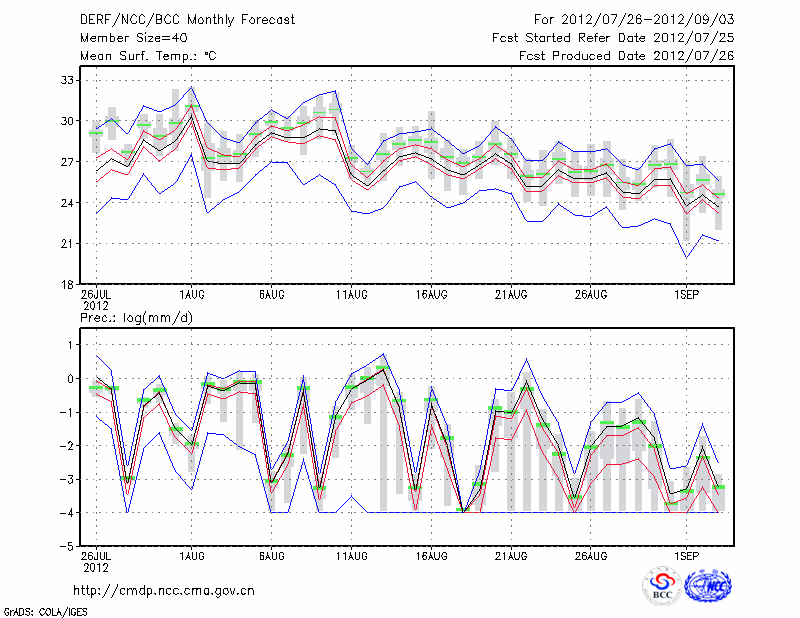Click the 18 tick on temperature axis
The height and width of the screenshot is (618, 800).
(68, 285)
